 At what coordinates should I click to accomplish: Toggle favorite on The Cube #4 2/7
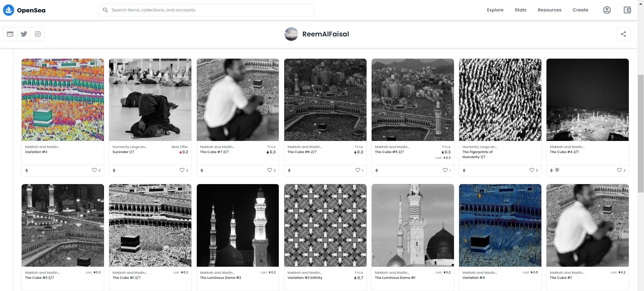click(619, 170)
